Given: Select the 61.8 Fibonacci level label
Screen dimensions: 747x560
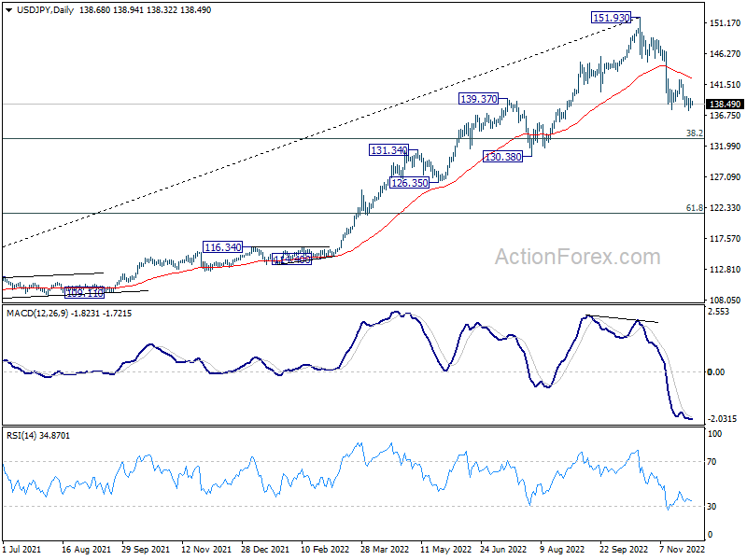Looking at the screenshot, I should tap(694, 208).
